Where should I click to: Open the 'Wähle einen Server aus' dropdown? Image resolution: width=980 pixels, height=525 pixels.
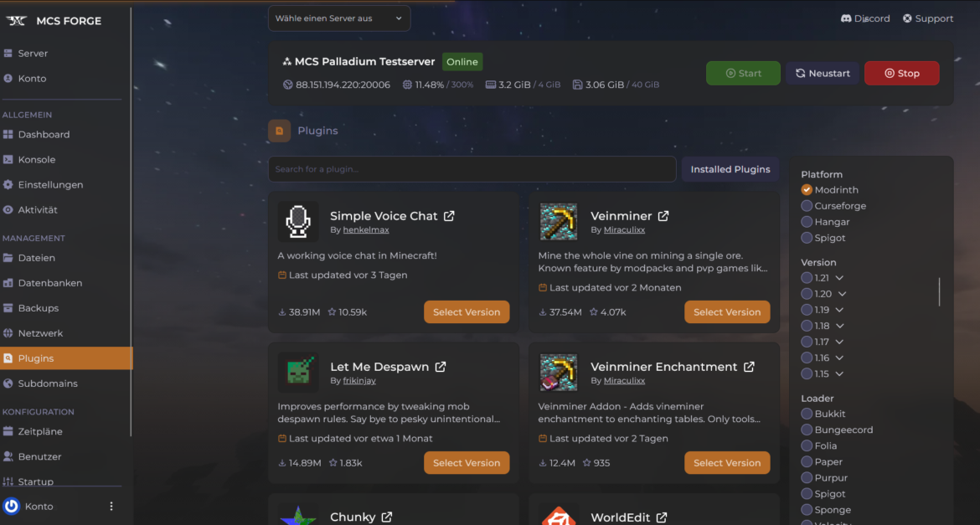[339, 18]
